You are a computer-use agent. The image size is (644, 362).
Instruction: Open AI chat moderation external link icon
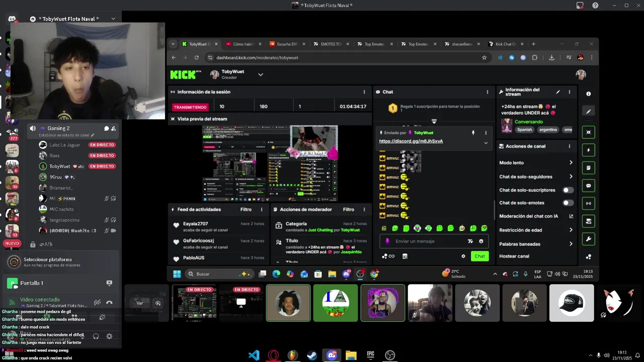[571, 216]
